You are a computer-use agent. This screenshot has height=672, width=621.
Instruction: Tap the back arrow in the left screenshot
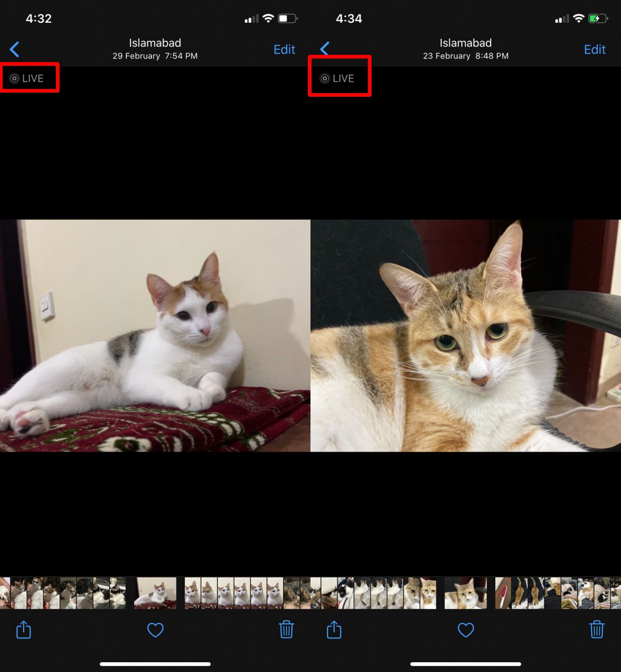(x=14, y=50)
